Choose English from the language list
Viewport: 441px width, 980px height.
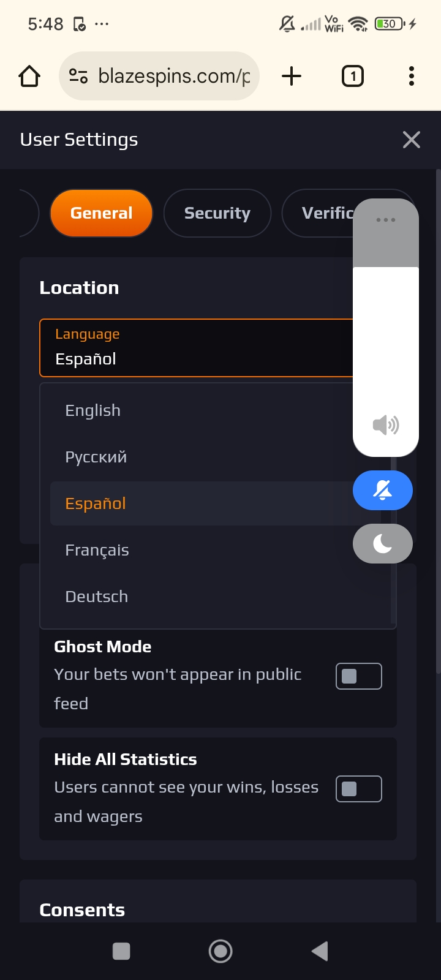pos(93,410)
